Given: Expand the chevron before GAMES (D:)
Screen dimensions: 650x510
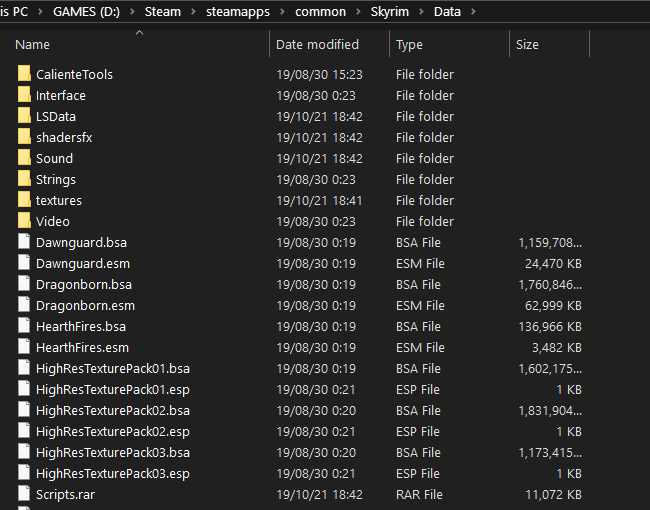Looking at the screenshot, I should click(x=40, y=12).
